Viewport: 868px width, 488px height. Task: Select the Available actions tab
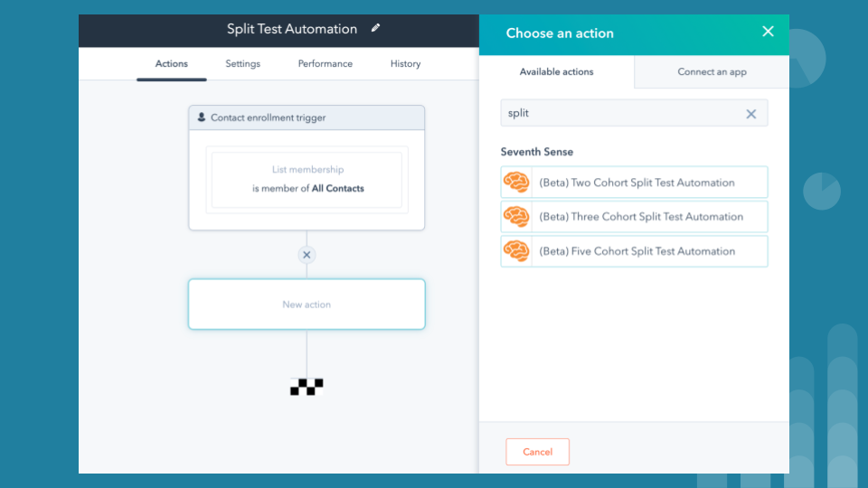(x=556, y=72)
